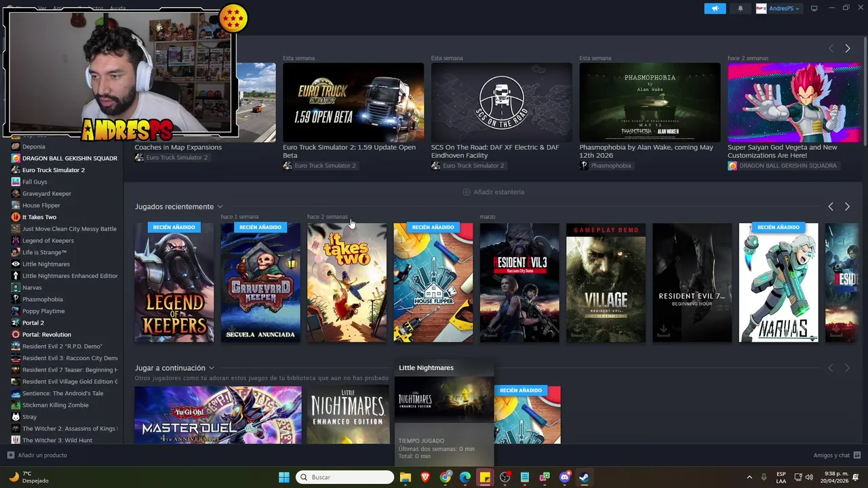Click the taskbar Buscar search box
Viewport: 868px width, 488px height.
pyautogui.click(x=344, y=477)
